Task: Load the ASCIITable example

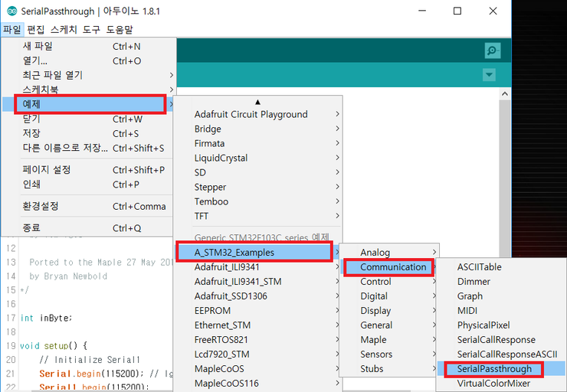Action: click(x=502, y=266)
